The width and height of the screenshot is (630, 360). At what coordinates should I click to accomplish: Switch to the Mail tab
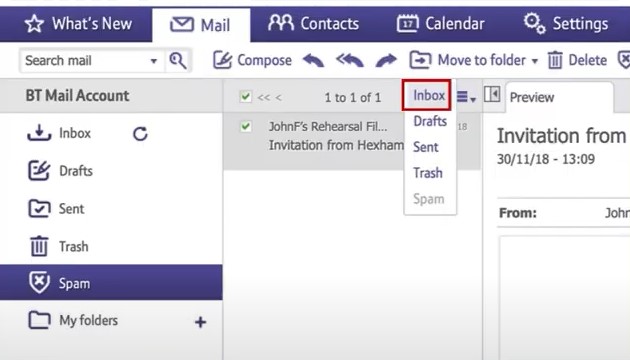pyautogui.click(x=201, y=25)
